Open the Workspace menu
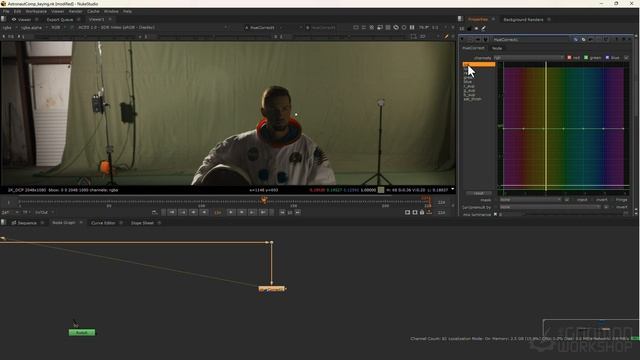The height and width of the screenshot is (360, 640). (36, 11)
